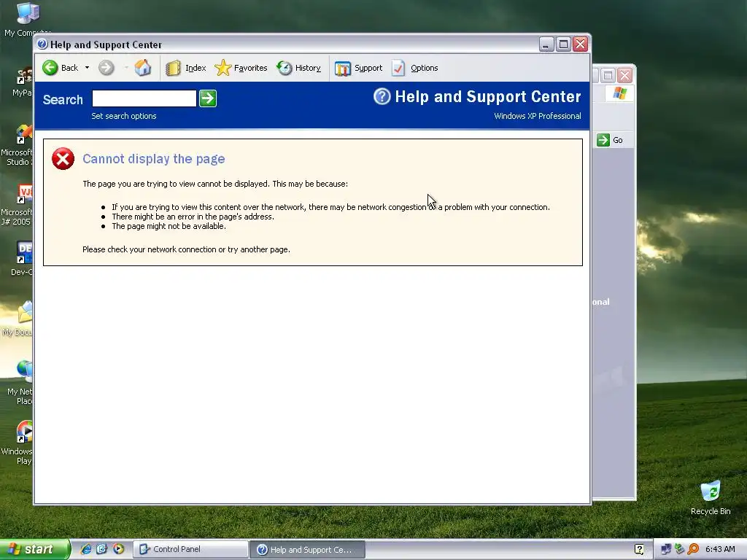Go to Help home page house icon

pyautogui.click(x=142, y=68)
